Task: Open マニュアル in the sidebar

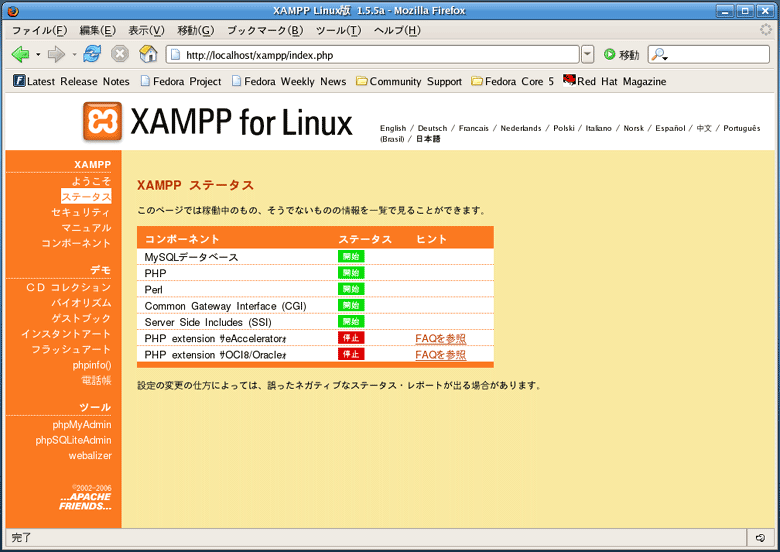Action: coord(87,228)
